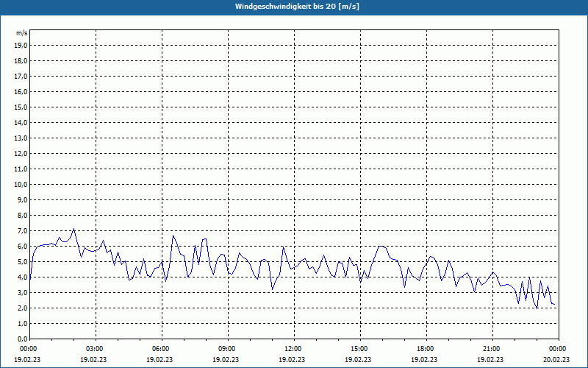Image resolution: width=588 pixels, height=368 pixels.
Task: Click the '17,0' y-axis value
Action: 21,77
